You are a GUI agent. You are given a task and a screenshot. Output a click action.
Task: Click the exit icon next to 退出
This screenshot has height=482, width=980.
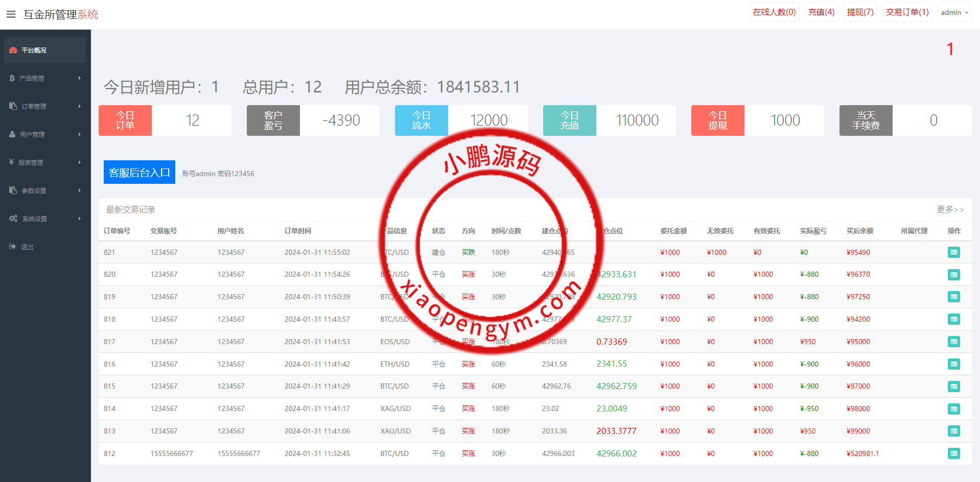tap(13, 247)
